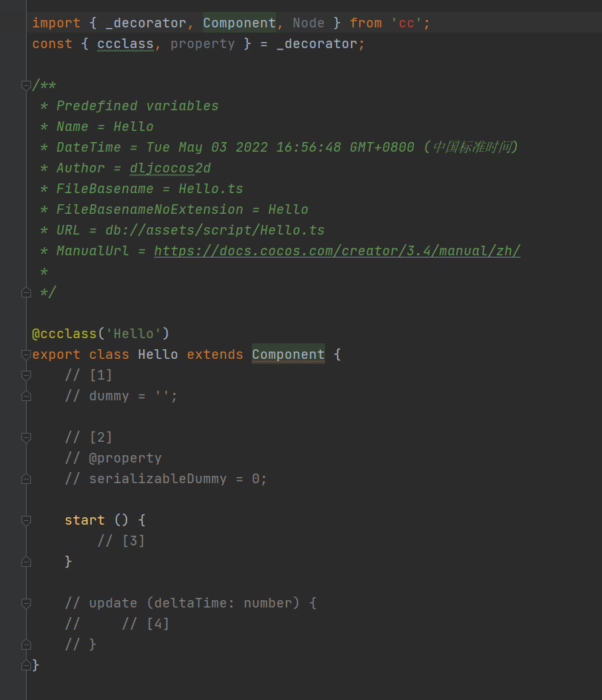Click the 'cc' module string

coord(406,23)
